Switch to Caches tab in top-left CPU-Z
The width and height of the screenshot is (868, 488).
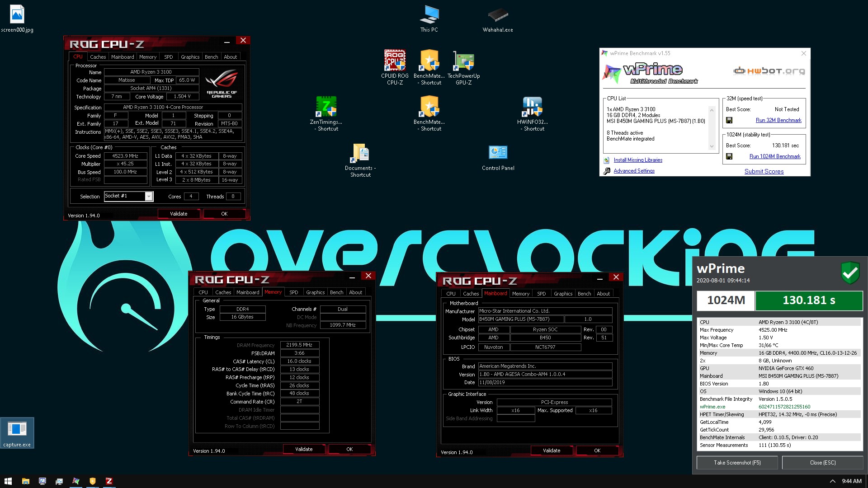[x=98, y=57]
